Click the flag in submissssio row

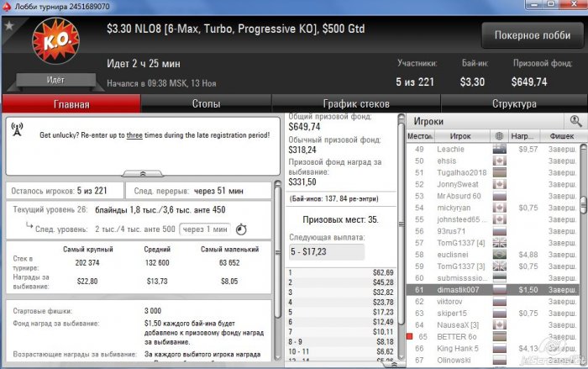499,277
